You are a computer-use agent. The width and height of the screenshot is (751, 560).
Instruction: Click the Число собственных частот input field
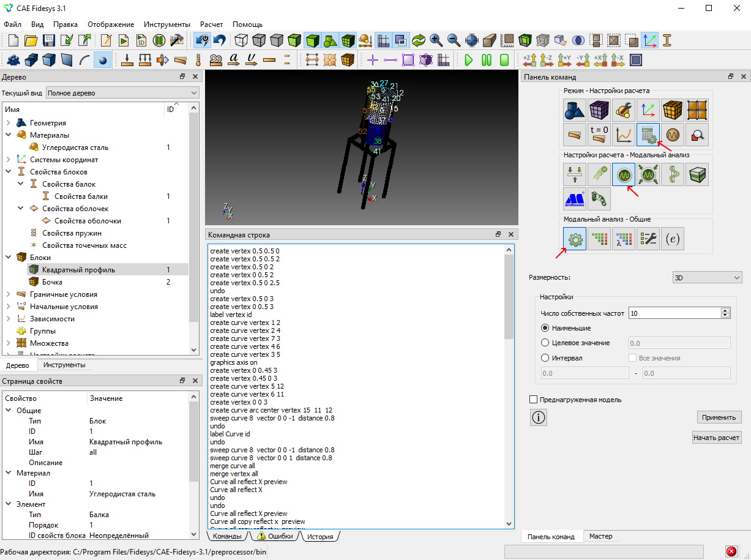[x=674, y=313]
